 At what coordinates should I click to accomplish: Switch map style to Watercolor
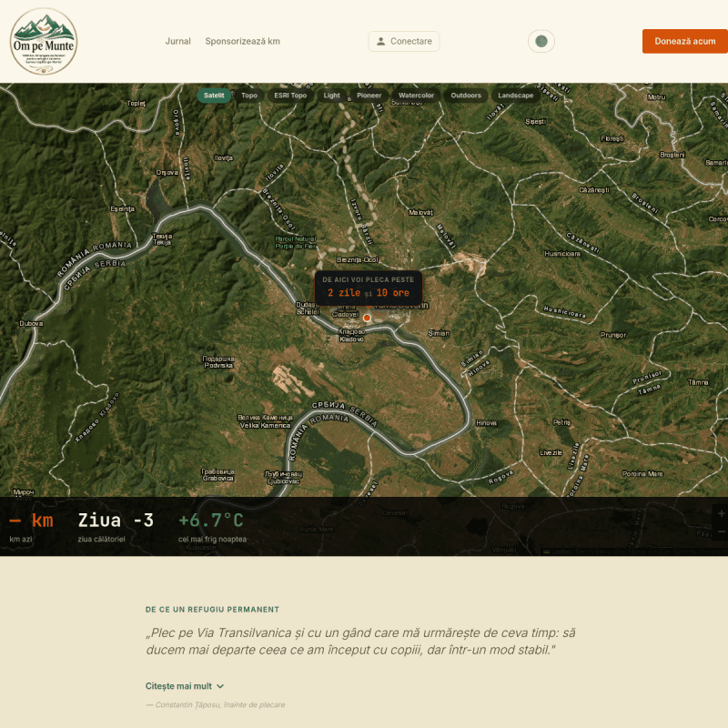point(418,95)
